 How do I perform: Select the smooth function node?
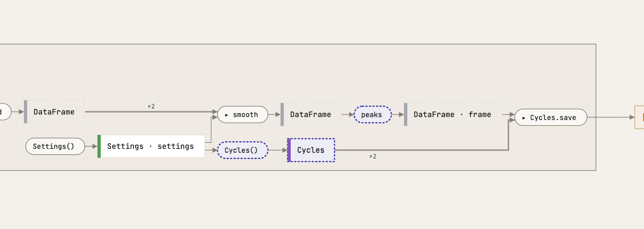(243, 114)
